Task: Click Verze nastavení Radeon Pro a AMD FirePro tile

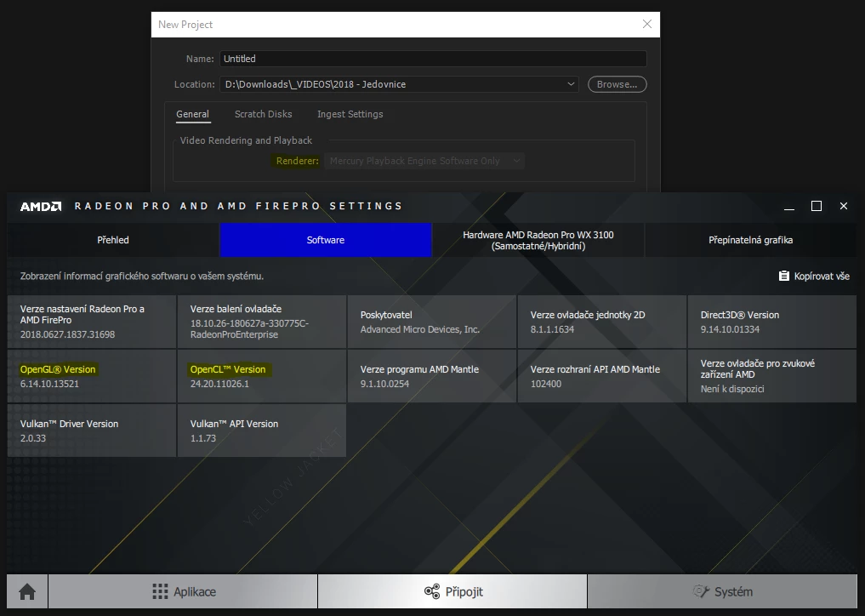Action: pos(92,322)
